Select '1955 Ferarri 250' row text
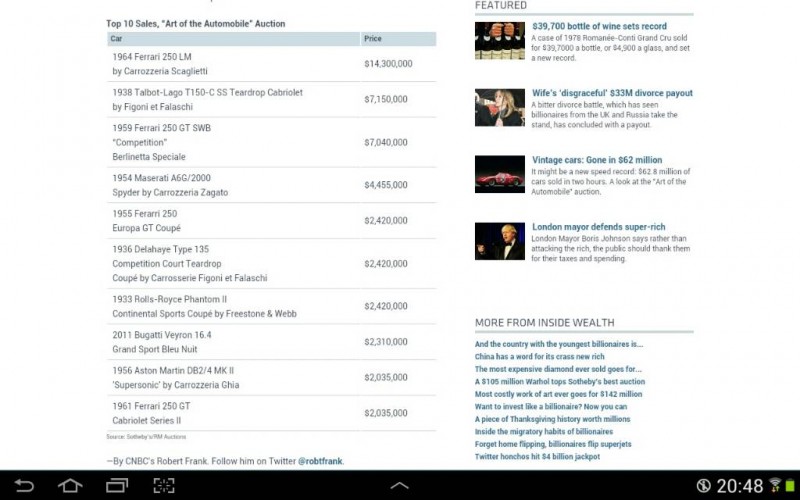Image resolution: width=800 pixels, height=500 pixels. click(x=145, y=213)
